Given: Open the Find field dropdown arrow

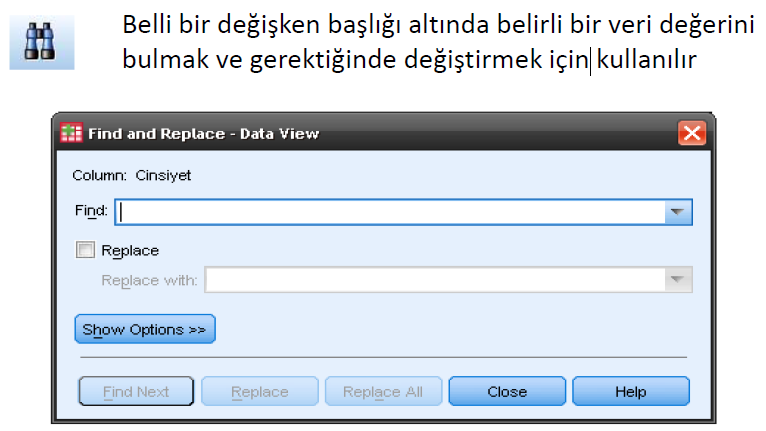Looking at the screenshot, I should 678,212.
